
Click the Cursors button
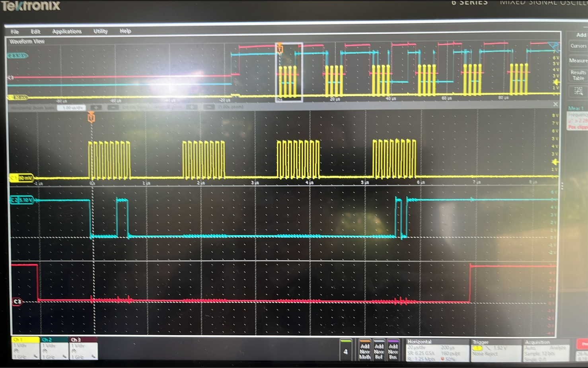(578, 46)
